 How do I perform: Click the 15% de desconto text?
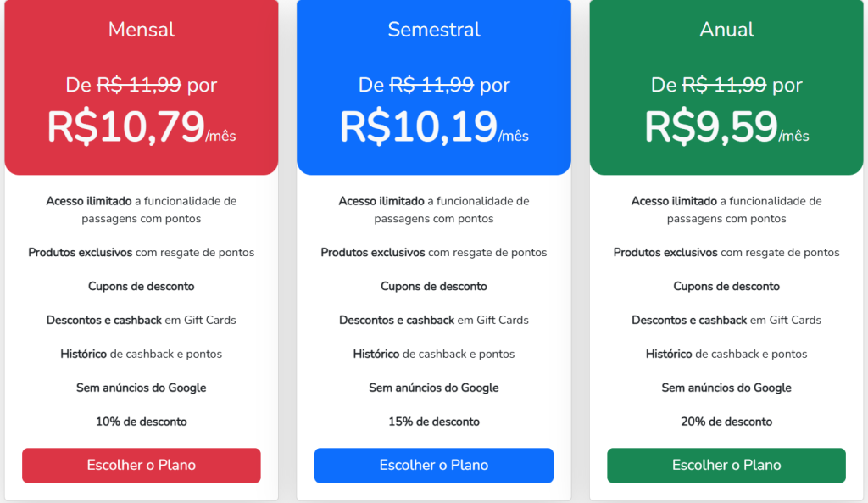[433, 422]
